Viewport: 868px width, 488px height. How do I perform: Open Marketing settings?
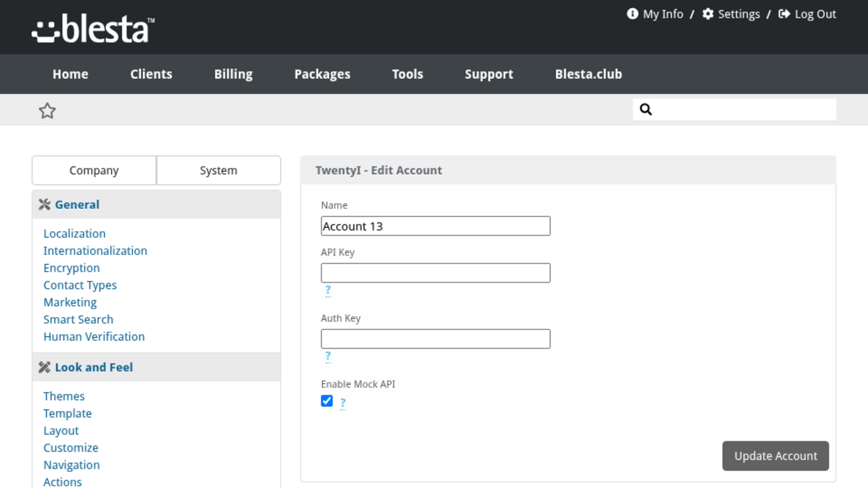pyautogui.click(x=70, y=302)
